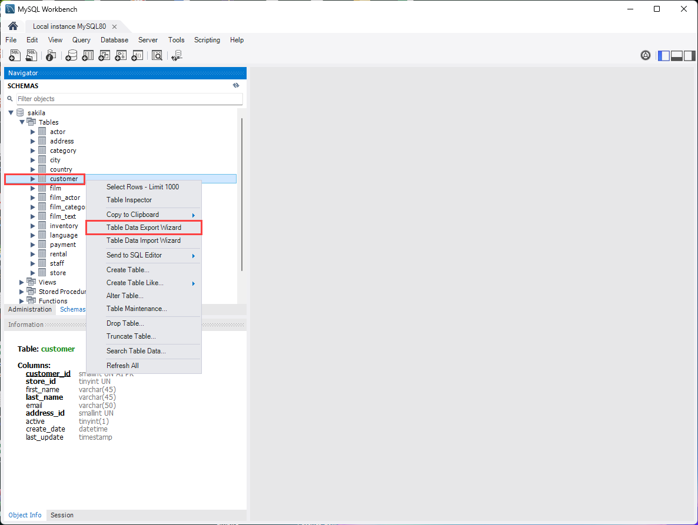Image resolution: width=698 pixels, height=525 pixels.
Task: Expand the actor table node
Action: click(x=33, y=132)
